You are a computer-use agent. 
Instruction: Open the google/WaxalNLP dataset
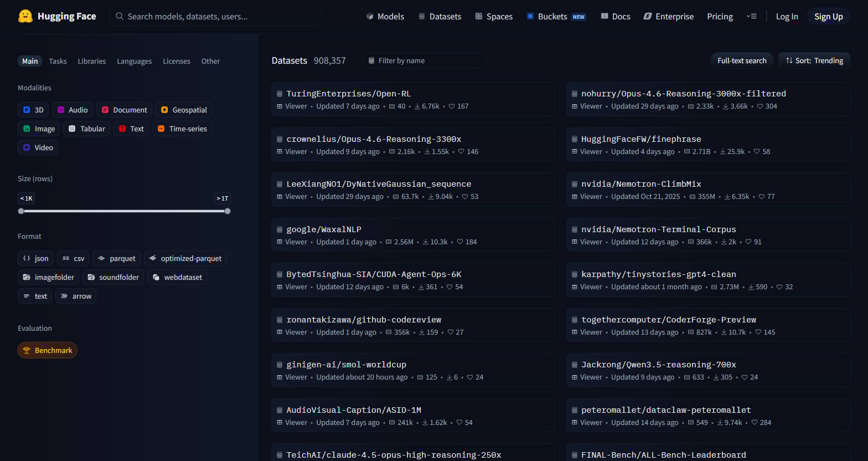413,235
